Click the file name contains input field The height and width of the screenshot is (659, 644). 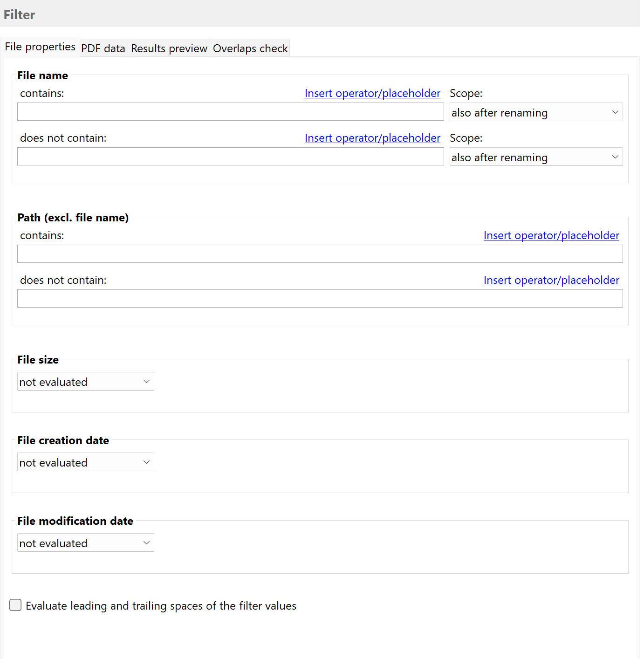coord(230,111)
